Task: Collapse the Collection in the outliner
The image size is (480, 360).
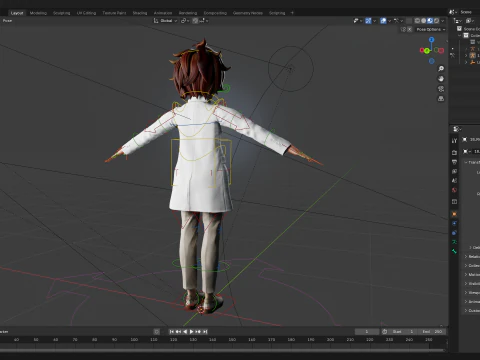Action: tap(460, 35)
